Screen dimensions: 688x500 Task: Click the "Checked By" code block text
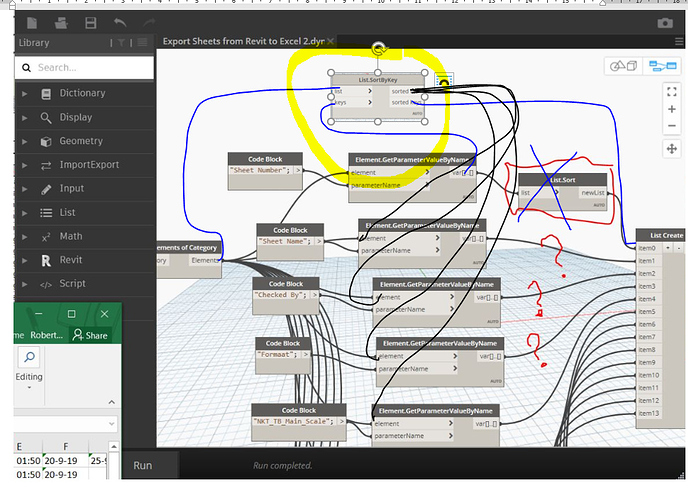282,295
